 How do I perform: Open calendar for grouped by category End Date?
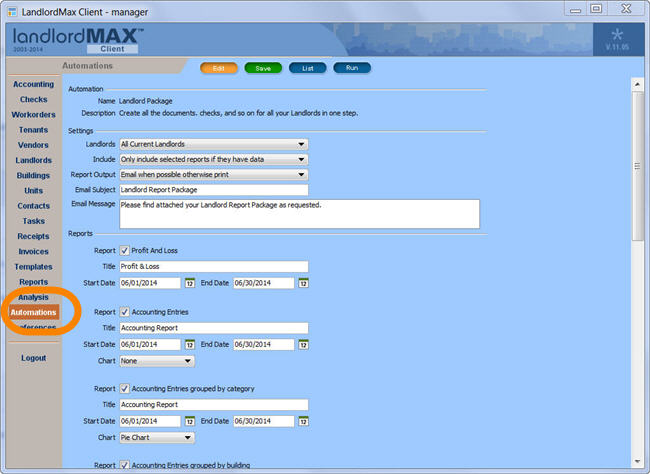point(303,421)
